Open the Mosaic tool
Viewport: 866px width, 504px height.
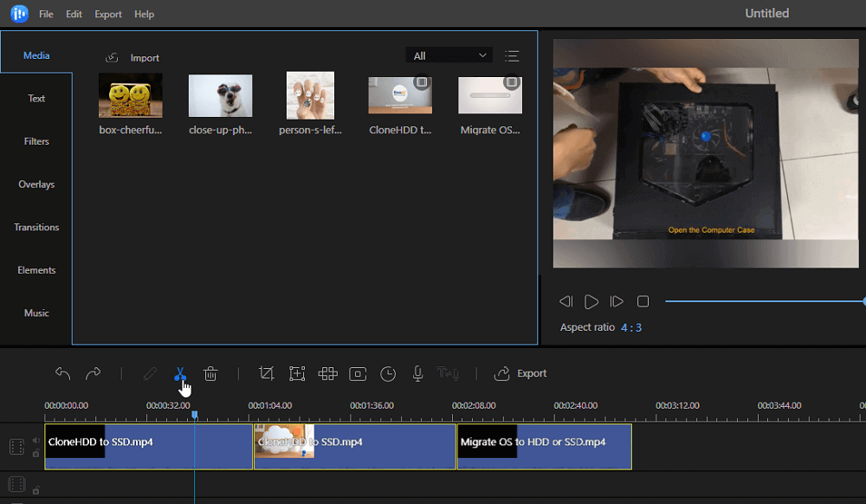tap(327, 373)
